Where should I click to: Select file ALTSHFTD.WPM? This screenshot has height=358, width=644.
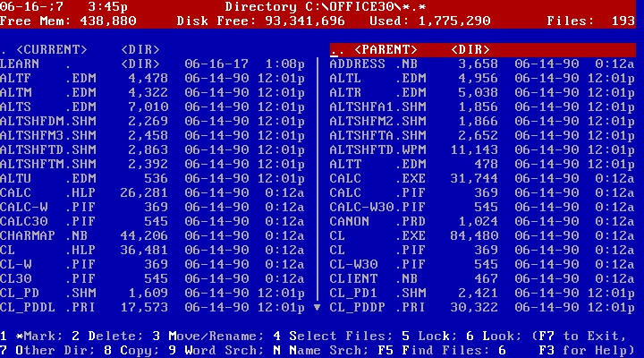(483, 150)
